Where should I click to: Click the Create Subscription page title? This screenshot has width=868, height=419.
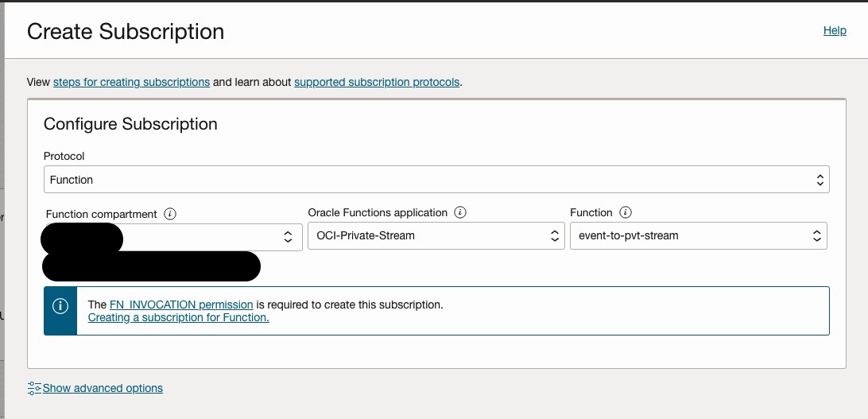pyautogui.click(x=126, y=32)
